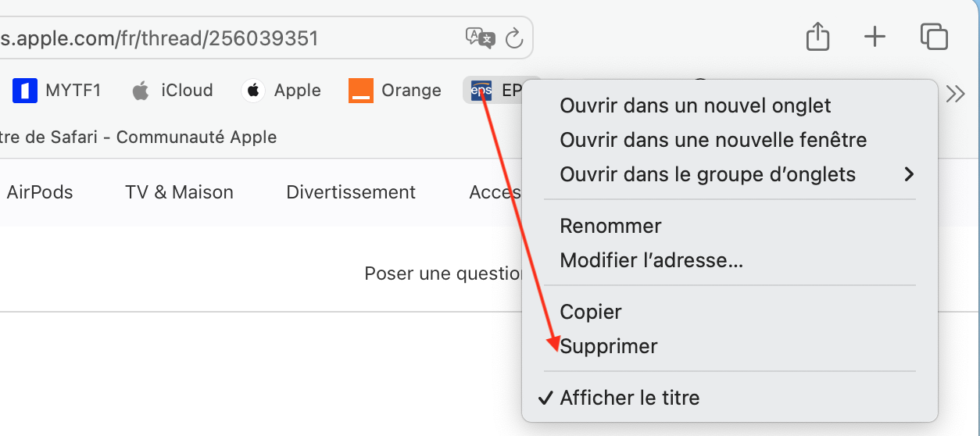Click the Apple favorite bookmark
The image size is (980, 436).
point(281,91)
